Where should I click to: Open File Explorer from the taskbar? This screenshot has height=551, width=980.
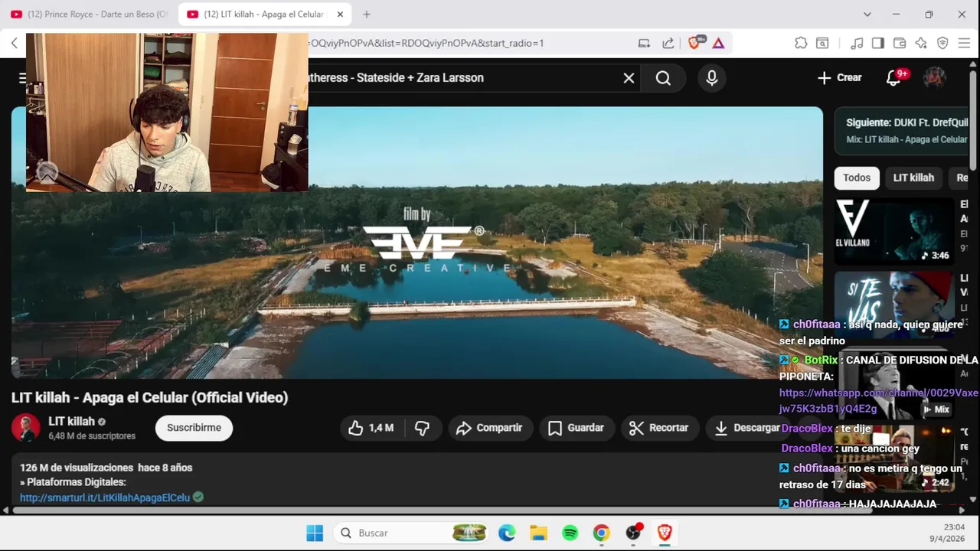(538, 533)
